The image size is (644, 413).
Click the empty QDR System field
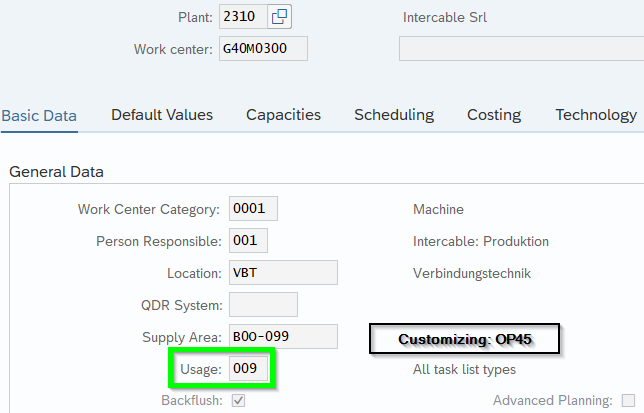[x=263, y=305]
